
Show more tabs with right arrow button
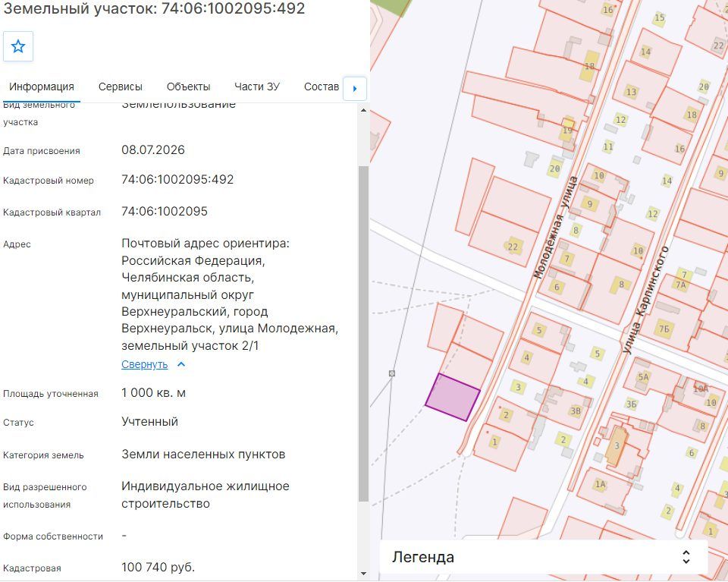point(355,88)
